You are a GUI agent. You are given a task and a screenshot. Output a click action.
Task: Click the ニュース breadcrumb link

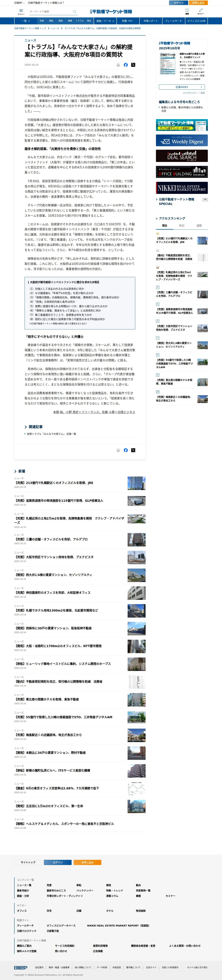(55, 28)
